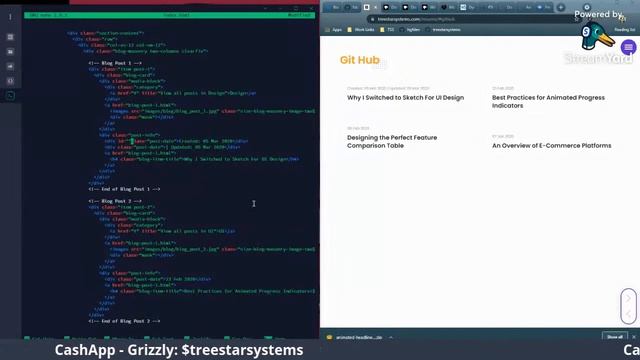This screenshot has height=360, width=640.
Task: Open 'Designing the Perfect Feature Comparison Table' post
Action: tap(392, 142)
